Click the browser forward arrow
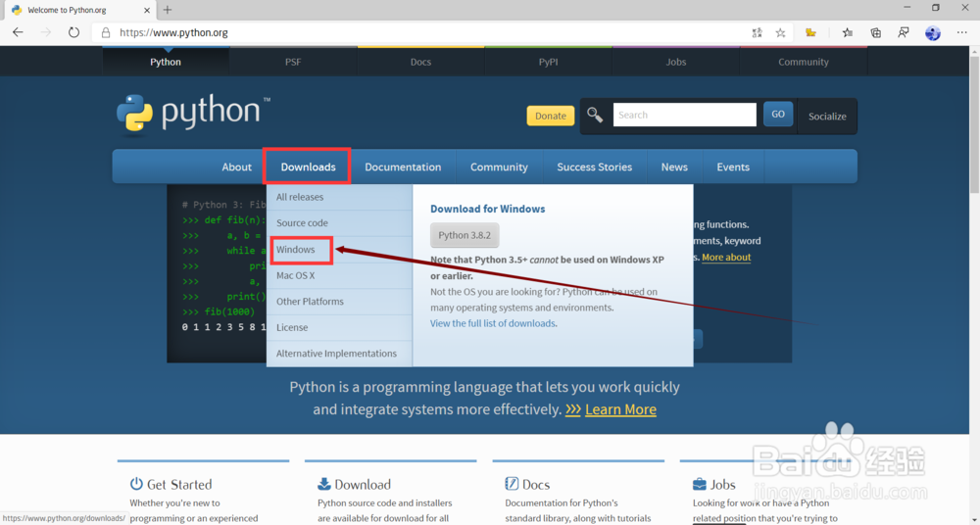The image size is (980, 525). (x=46, y=32)
